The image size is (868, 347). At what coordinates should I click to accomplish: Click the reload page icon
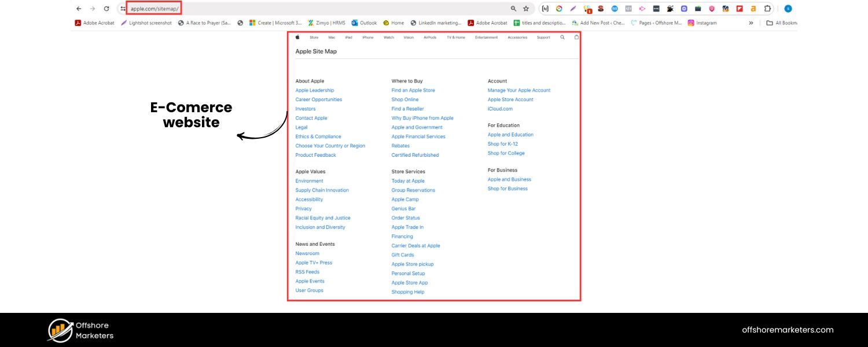pos(106,9)
